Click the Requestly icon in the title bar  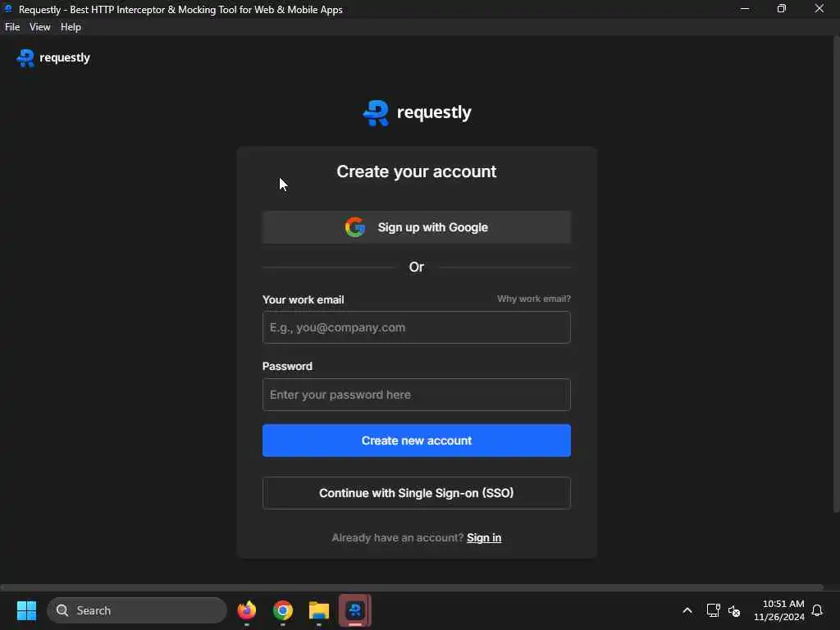(x=8, y=8)
